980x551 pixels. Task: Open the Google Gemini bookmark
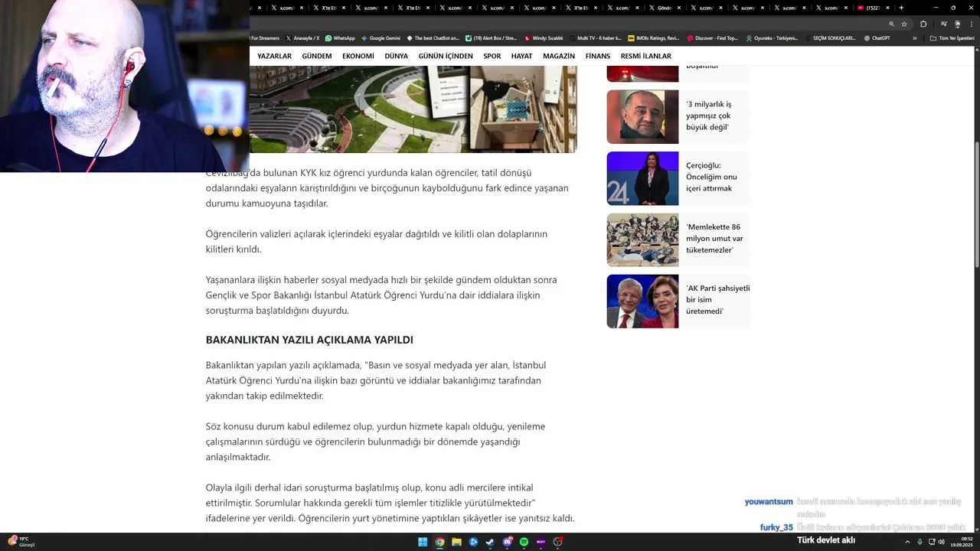click(381, 37)
